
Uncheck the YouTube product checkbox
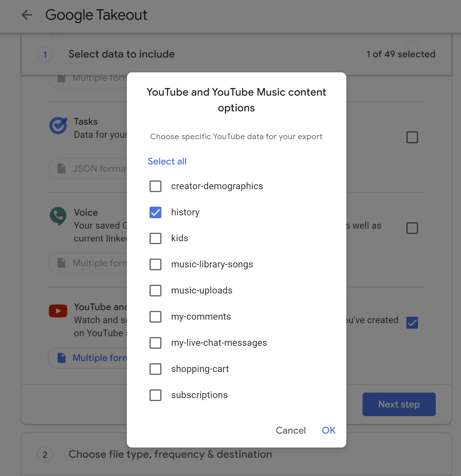coord(412,323)
